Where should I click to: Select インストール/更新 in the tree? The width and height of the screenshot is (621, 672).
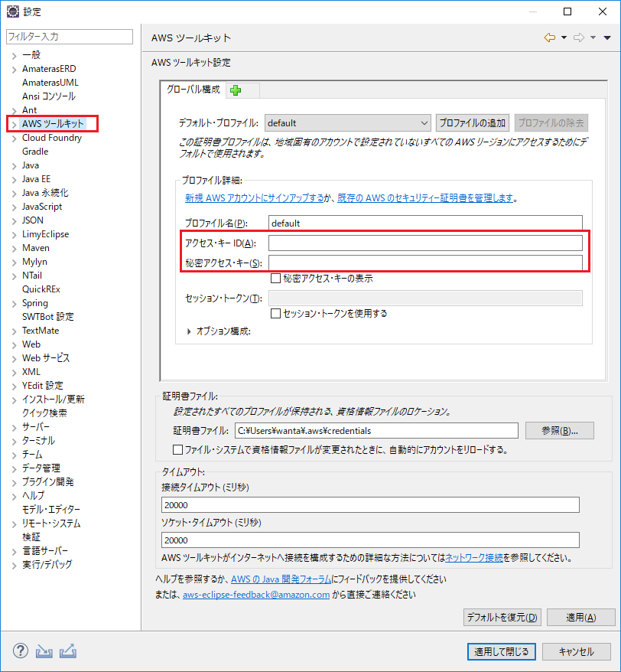pyautogui.click(x=54, y=400)
